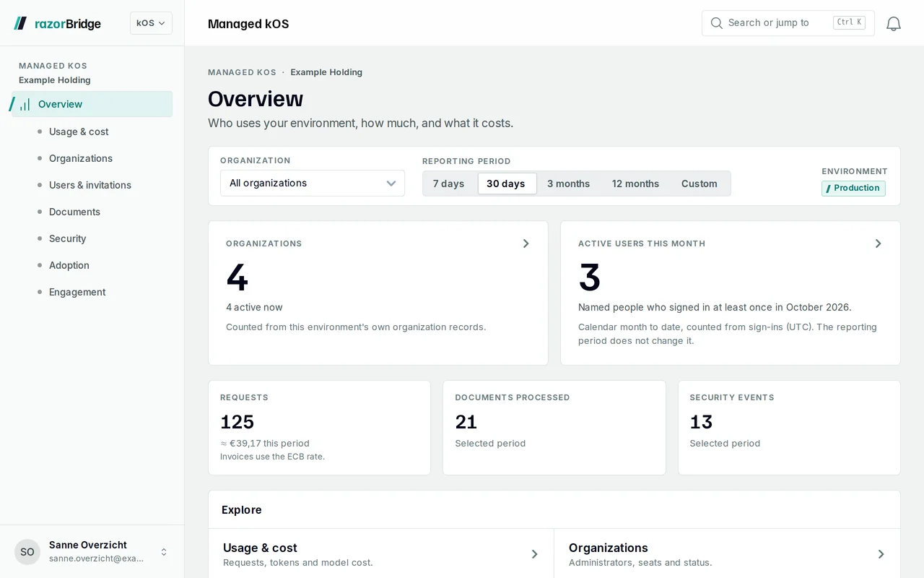This screenshot has width=924, height=578.
Task: Click the '≈ €39,17 this period' value
Action: [265, 443]
